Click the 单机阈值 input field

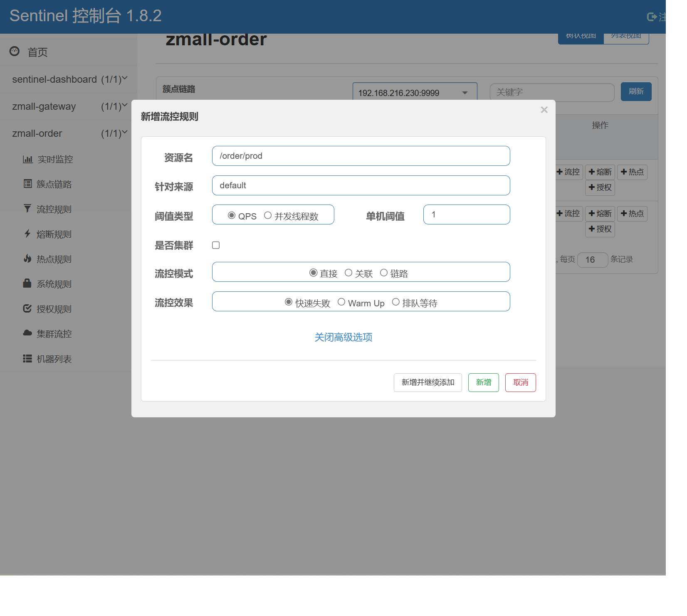(x=467, y=214)
